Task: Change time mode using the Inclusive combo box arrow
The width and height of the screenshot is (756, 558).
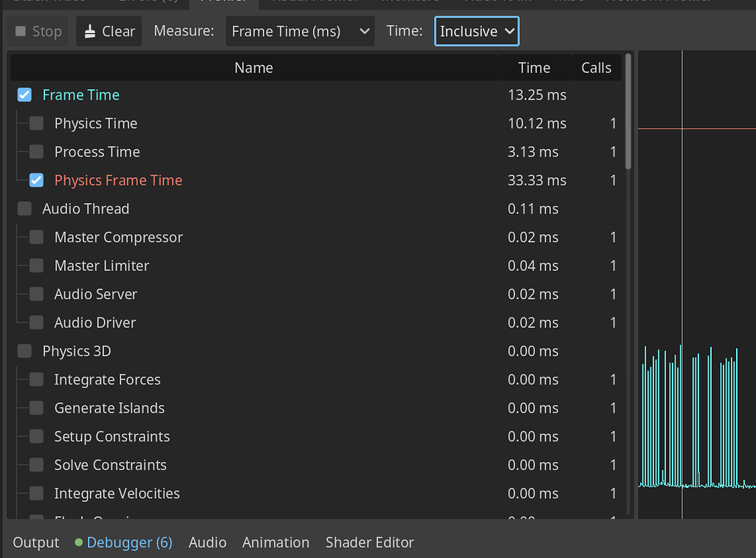Action: coord(510,31)
